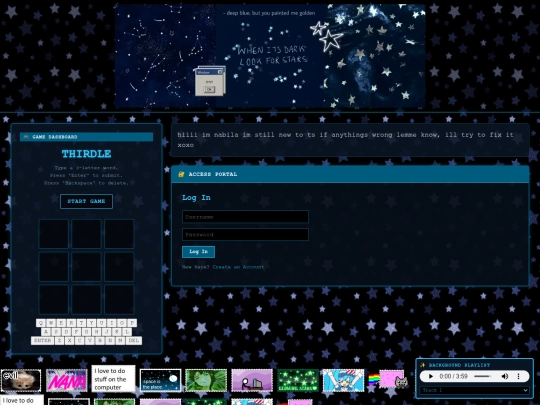
Task: Tap the A key on Thirdle keyboard
Action: coord(46,332)
